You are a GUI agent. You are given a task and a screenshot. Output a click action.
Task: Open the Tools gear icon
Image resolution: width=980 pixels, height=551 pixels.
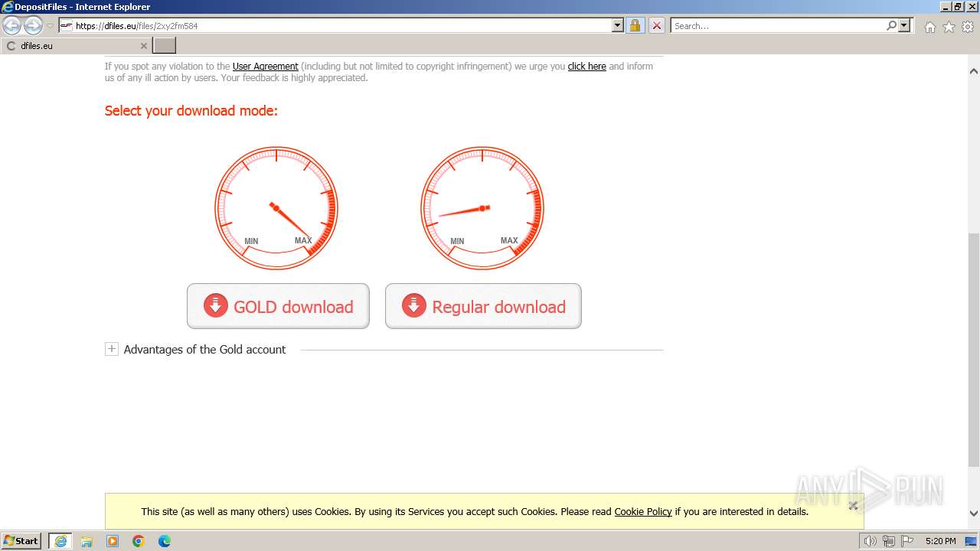pos(968,27)
